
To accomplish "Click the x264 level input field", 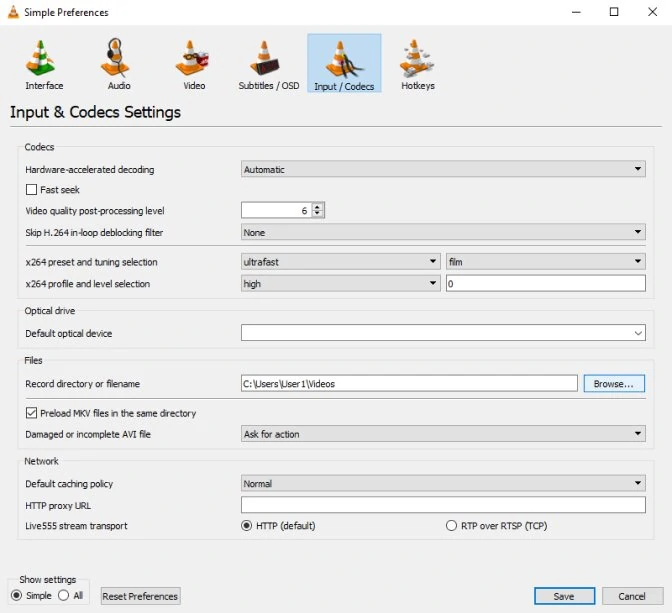I will pos(546,283).
